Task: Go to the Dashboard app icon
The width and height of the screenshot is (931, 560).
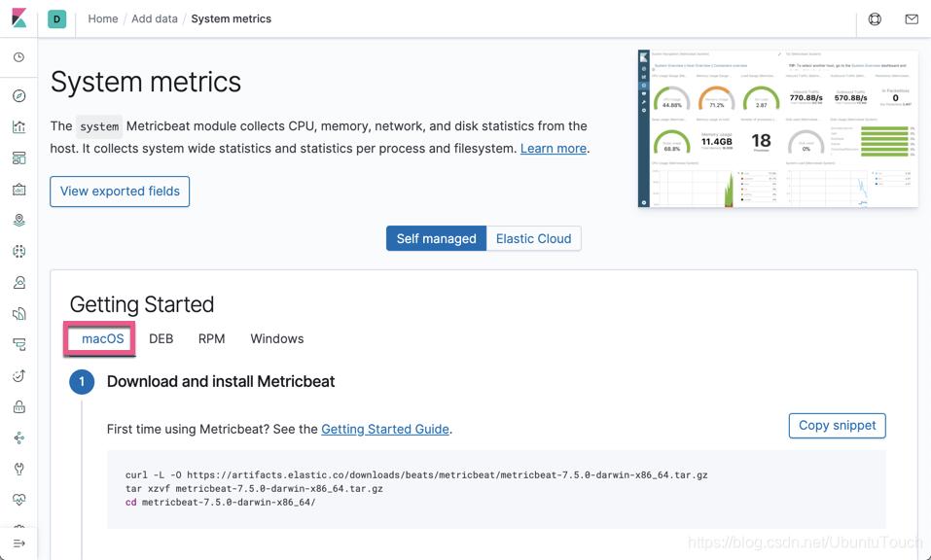Action: (x=18, y=158)
